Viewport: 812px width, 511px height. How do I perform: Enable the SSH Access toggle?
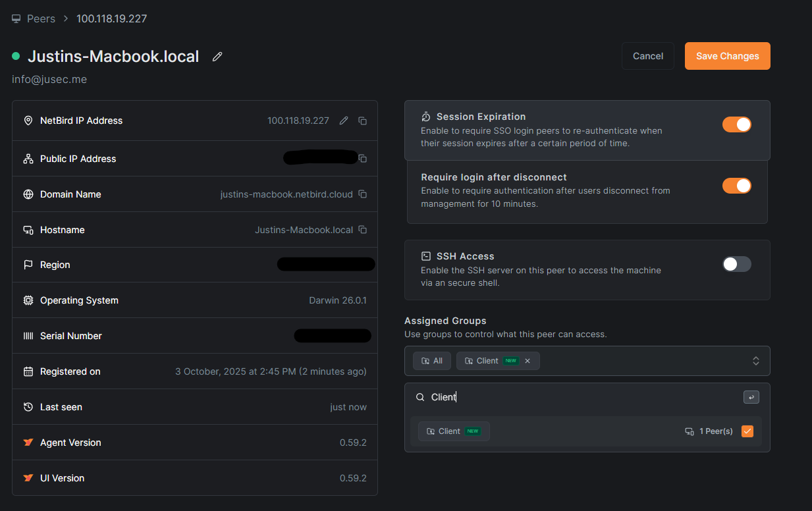pos(736,264)
